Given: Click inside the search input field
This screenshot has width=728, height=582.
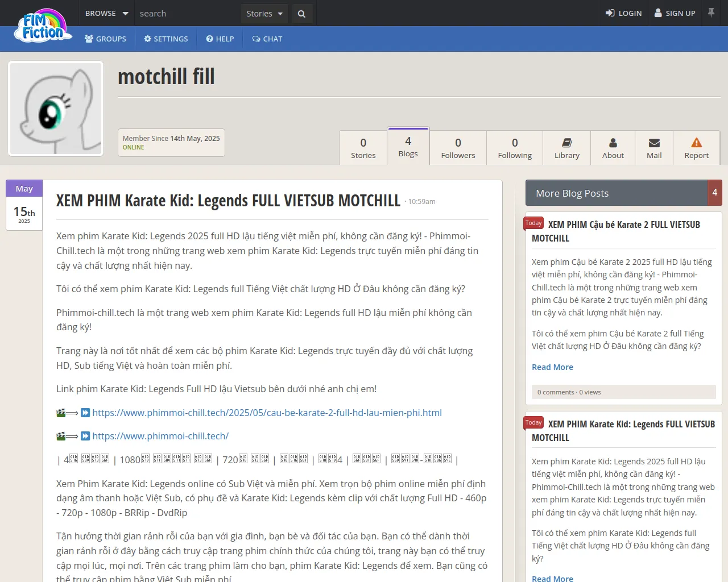Looking at the screenshot, I should [188, 14].
